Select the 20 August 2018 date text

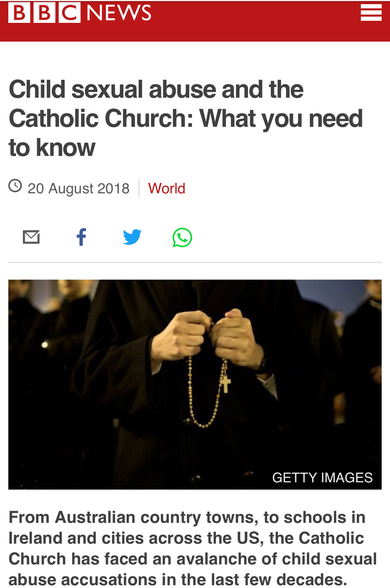(x=79, y=188)
